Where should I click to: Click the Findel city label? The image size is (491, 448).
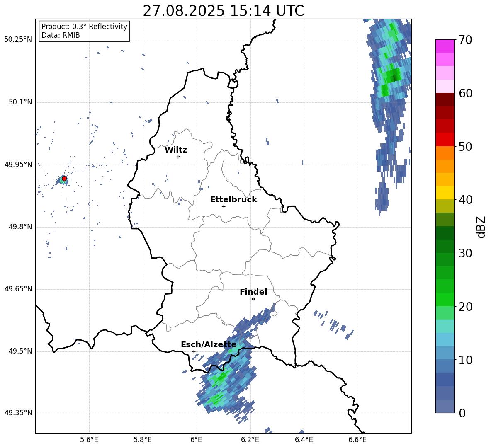[253, 292]
